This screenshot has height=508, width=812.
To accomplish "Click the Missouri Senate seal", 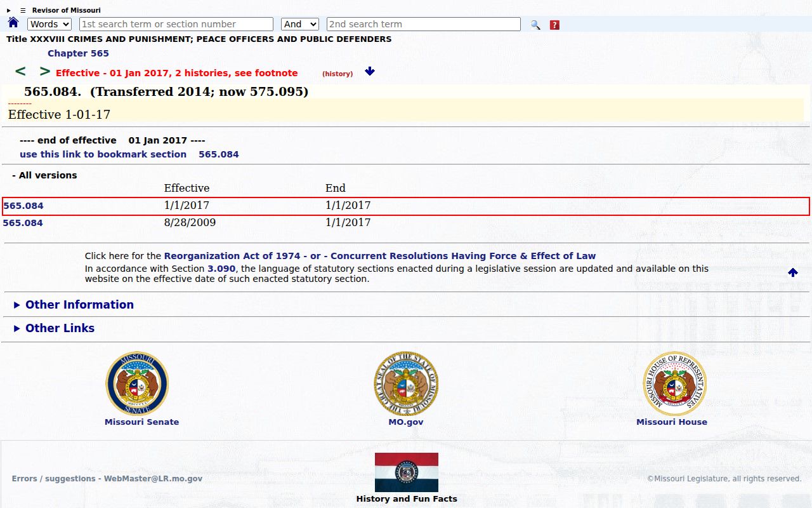I will click(137, 384).
